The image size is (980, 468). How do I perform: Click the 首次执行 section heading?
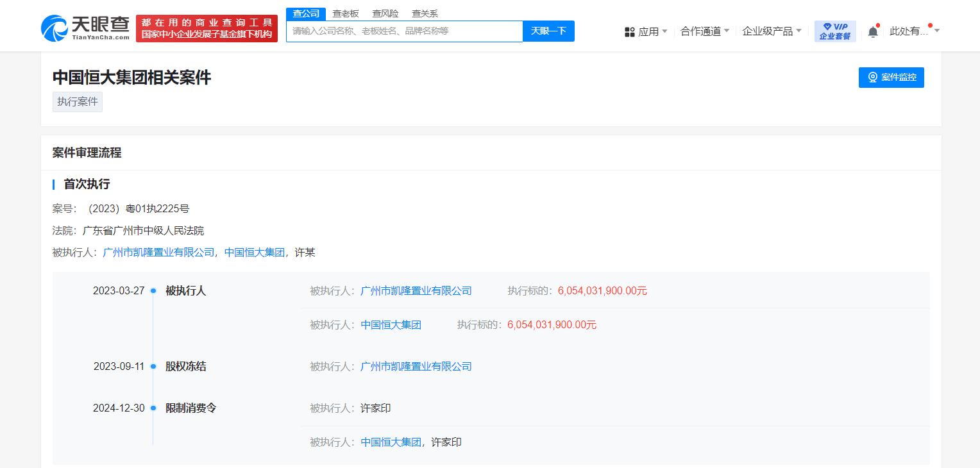click(87, 185)
